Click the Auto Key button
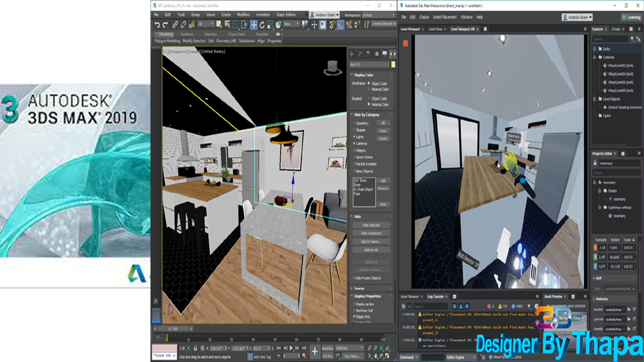Screen dimensions: 644x362 tap(328, 348)
